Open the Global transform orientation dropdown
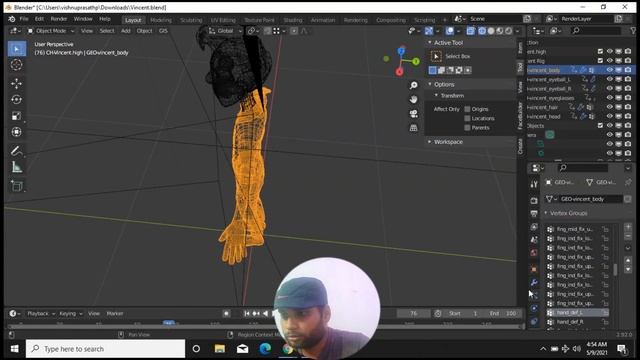Screen dimensions: 640x360 tap(225, 31)
